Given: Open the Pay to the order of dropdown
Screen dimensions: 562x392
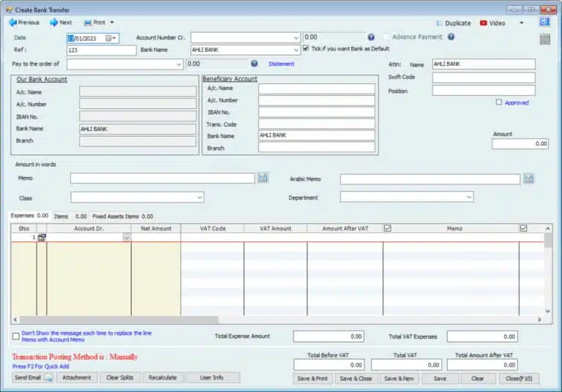Looking at the screenshot, I should [179, 64].
